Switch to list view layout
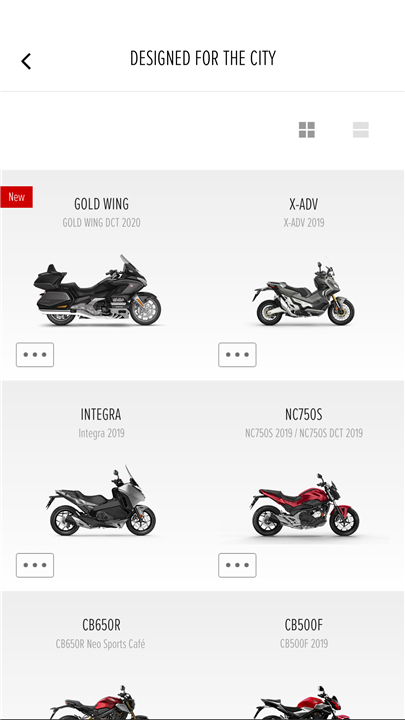This screenshot has width=405, height=720. point(360,130)
